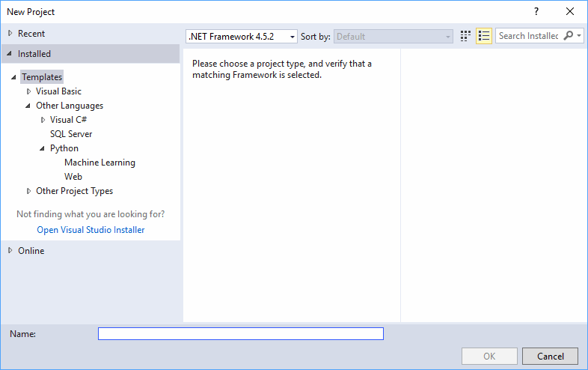Open the .NET Framework version dropdown

click(x=242, y=37)
